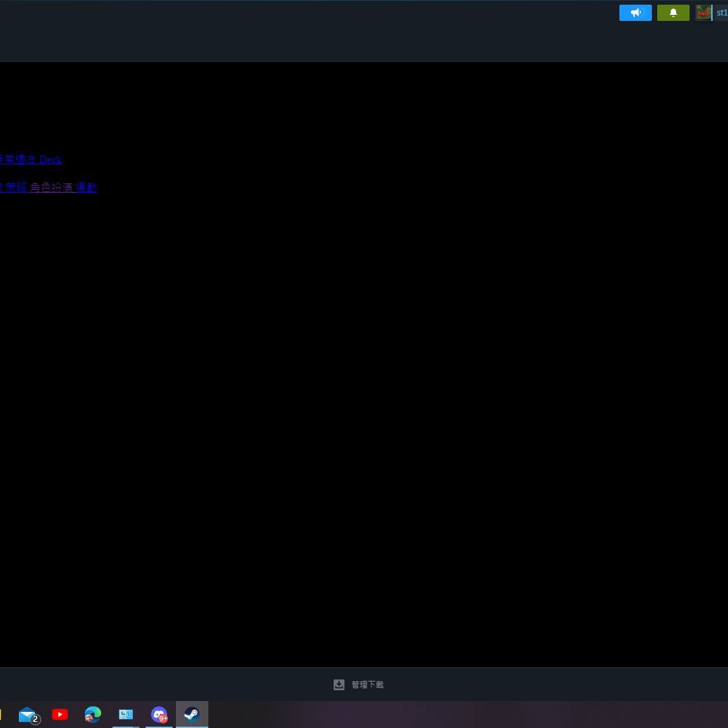
Task: Click the active Steam taskbar icon
Action: [x=191, y=715]
